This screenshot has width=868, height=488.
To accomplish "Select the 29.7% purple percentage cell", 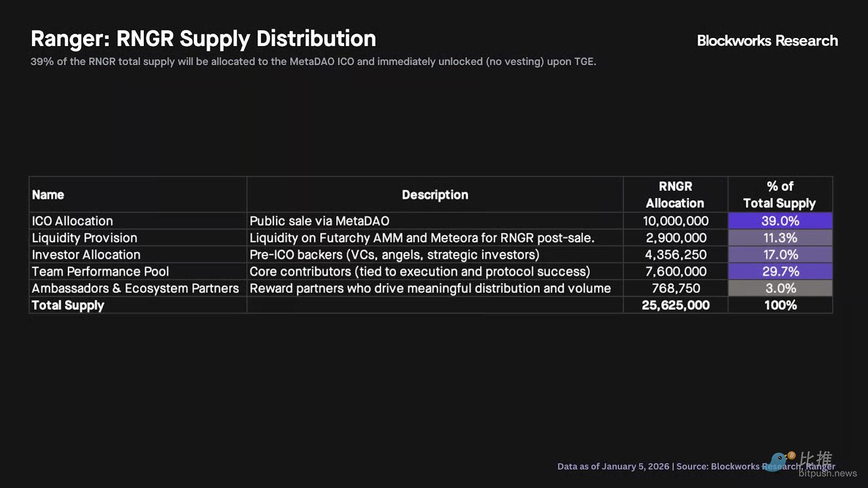I will (x=780, y=271).
